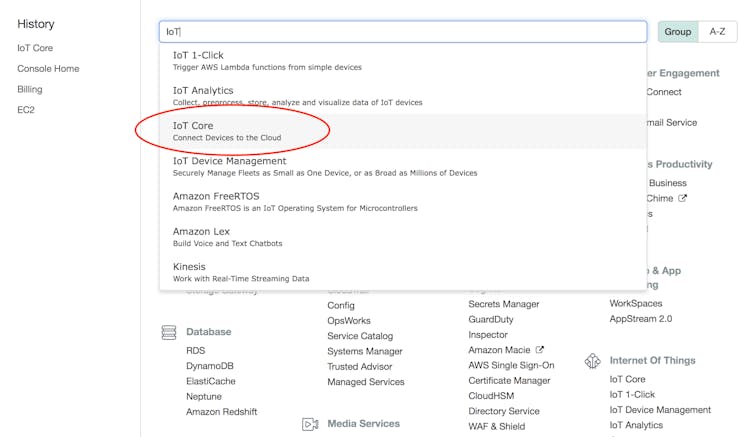Open Console Home from History
This screenshot has height=437, width=740.
48,69
